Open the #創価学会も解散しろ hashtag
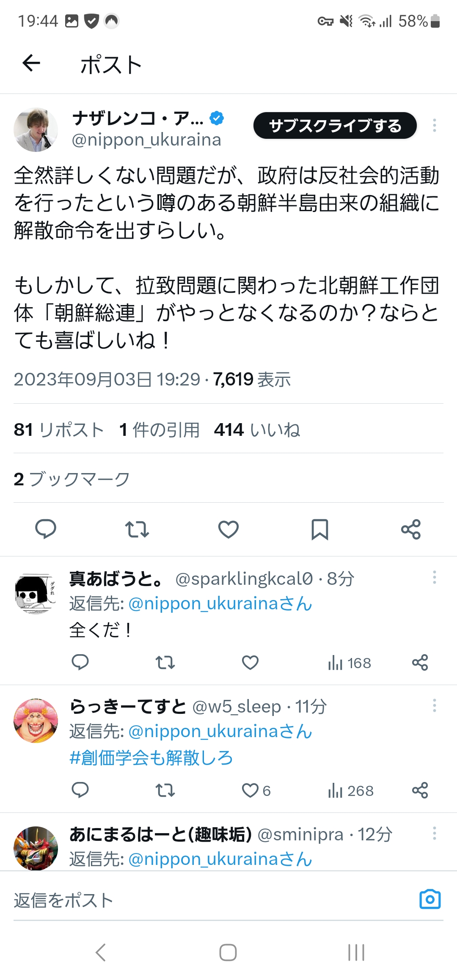The image size is (457, 980). pos(151,758)
